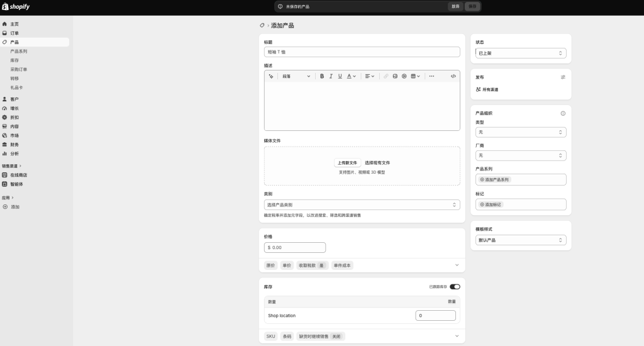Open the 状态 dropdown showing 已上架
This screenshot has width=644, height=346.
click(521, 53)
